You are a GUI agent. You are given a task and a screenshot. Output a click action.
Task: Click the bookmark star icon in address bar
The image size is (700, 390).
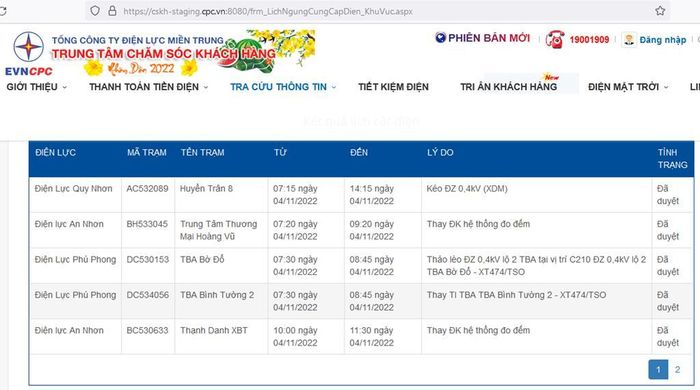(x=660, y=11)
